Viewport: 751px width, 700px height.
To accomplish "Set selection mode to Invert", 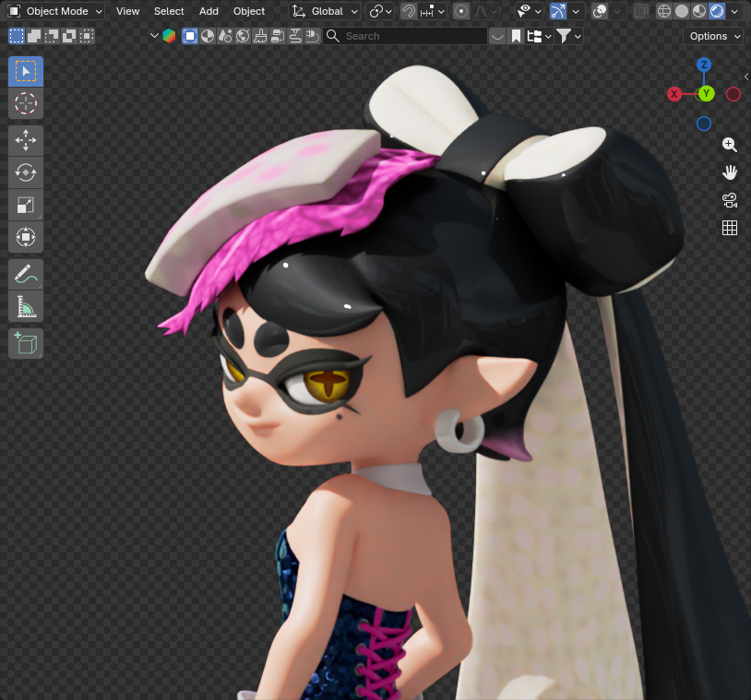I will tap(69, 36).
